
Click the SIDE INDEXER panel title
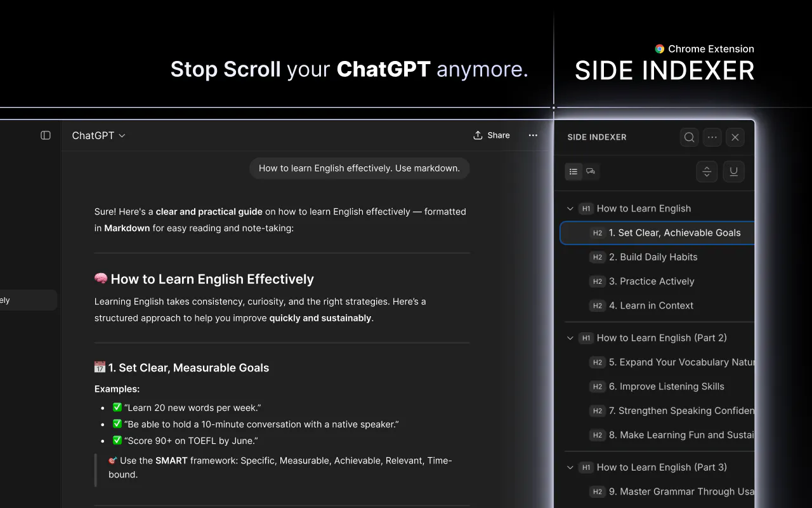(x=597, y=137)
